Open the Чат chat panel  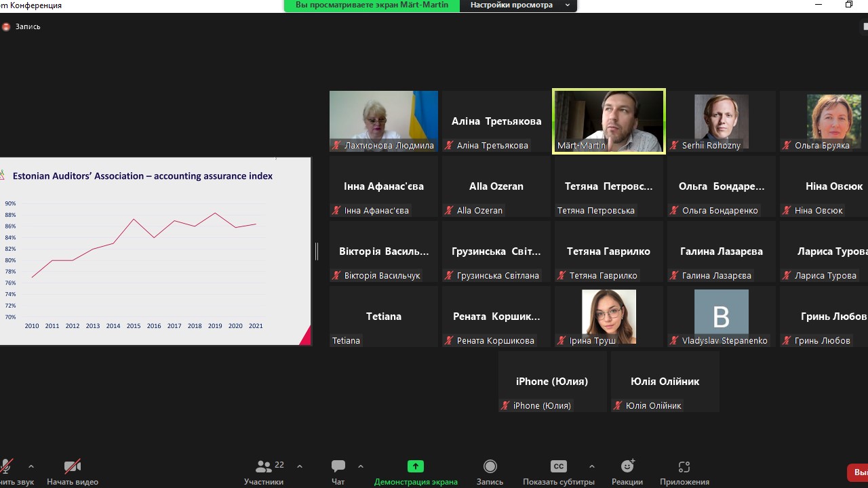click(338, 472)
